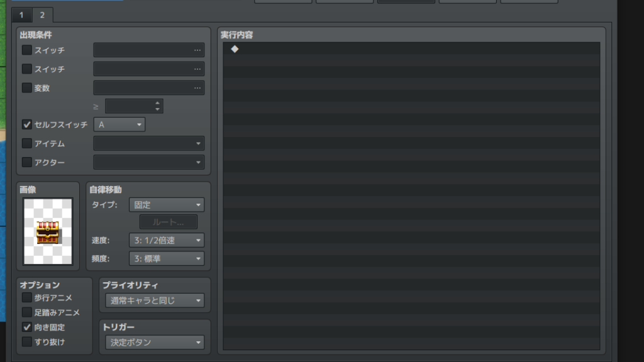This screenshot has width=644, height=362.
Task: Select the treasure chest event image
Action: pos(48,231)
